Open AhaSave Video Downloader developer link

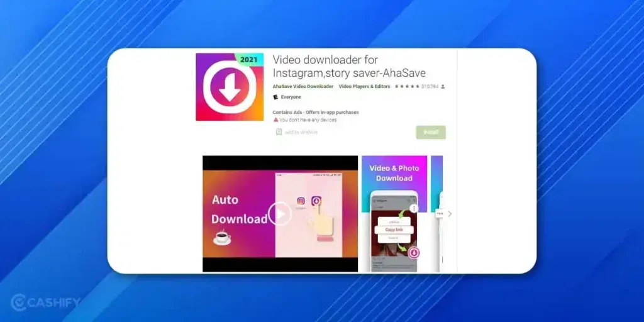(x=303, y=87)
